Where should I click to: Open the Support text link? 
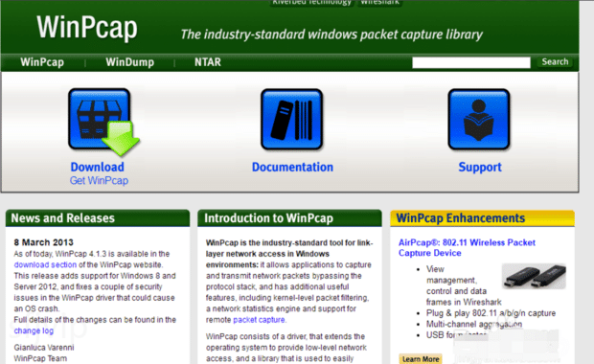pos(480,167)
